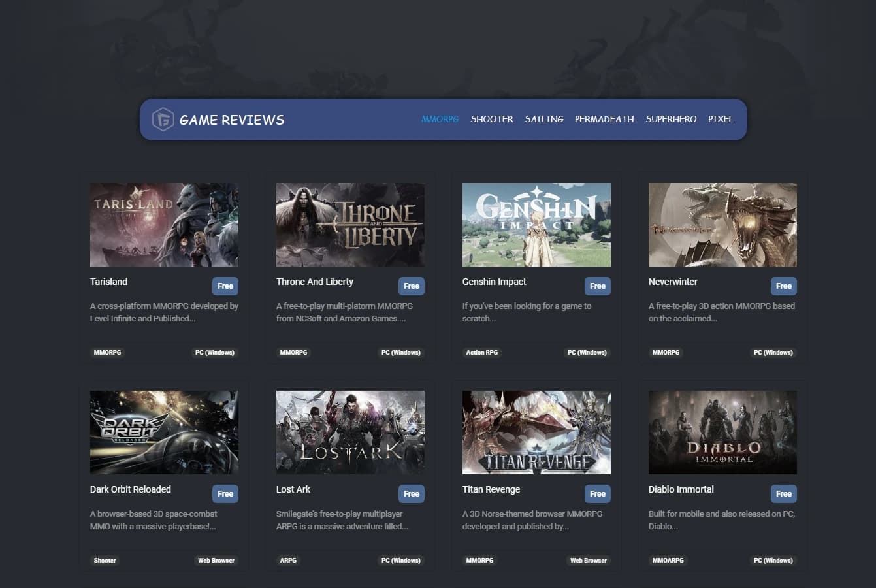Open the Lost Ark cover art

[350, 432]
